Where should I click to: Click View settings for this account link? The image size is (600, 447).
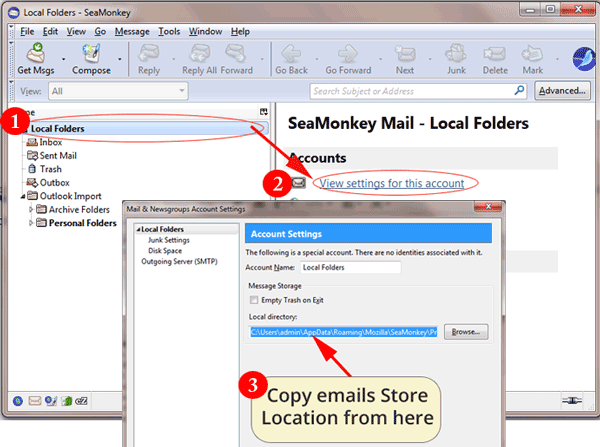pyautogui.click(x=392, y=183)
